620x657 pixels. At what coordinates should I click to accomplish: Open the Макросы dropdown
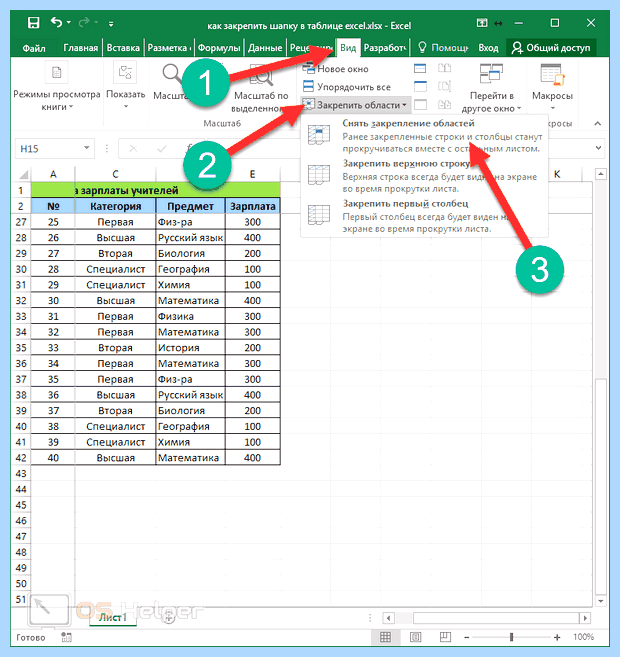pyautogui.click(x=552, y=87)
